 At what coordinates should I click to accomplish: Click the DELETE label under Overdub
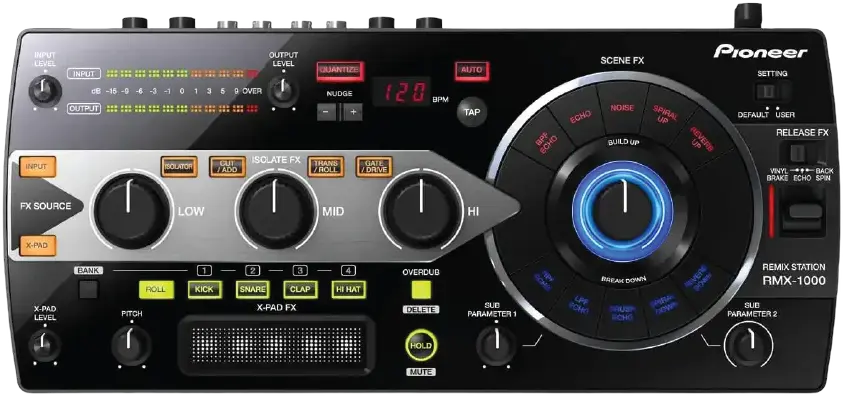click(x=421, y=309)
